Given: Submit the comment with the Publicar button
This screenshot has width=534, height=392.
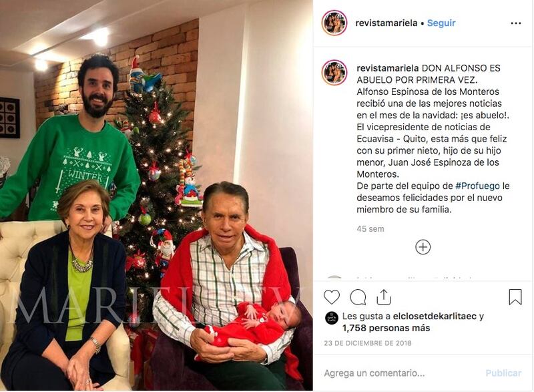Looking at the screenshot, I should pos(503,373).
